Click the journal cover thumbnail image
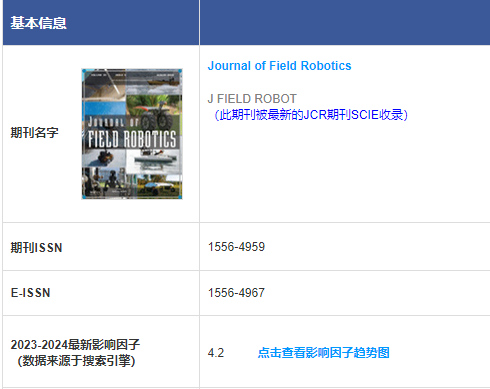This screenshot has width=490, height=389. click(x=132, y=134)
